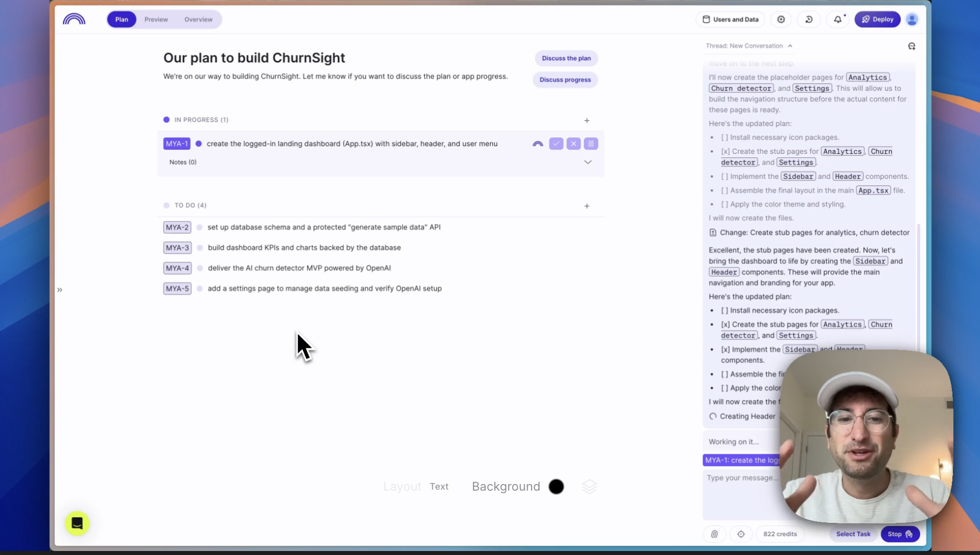Collapse the New Conversation thread
This screenshot has width=980, height=555.
tap(790, 45)
